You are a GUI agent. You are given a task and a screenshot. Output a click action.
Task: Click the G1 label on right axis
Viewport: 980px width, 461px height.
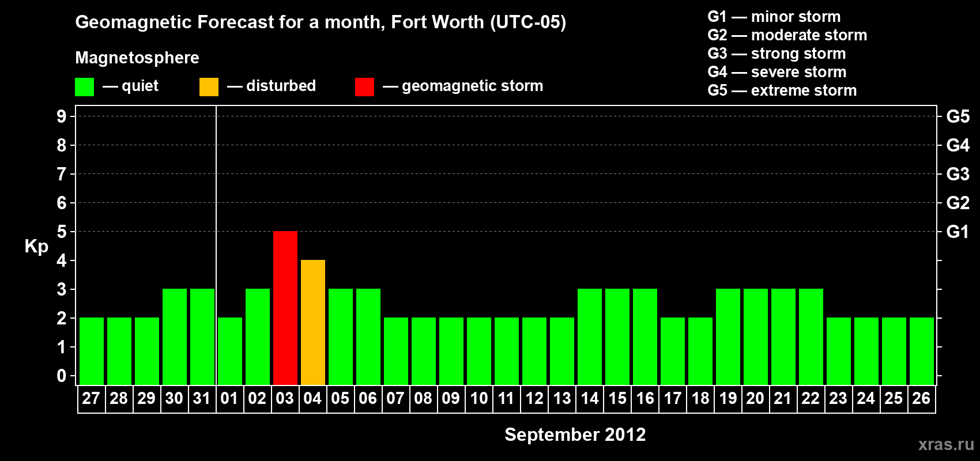pyautogui.click(x=958, y=232)
